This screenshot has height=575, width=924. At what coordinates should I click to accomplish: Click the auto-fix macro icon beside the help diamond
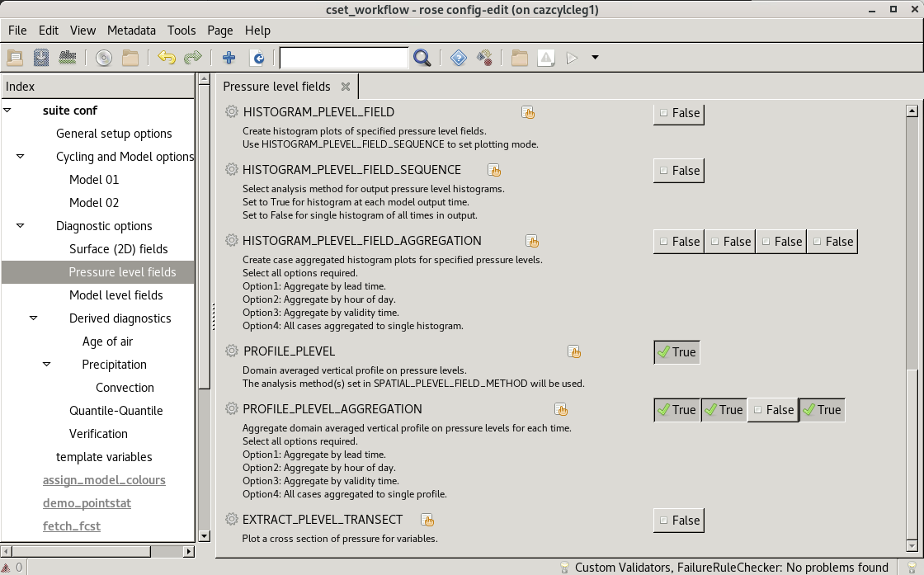point(484,58)
